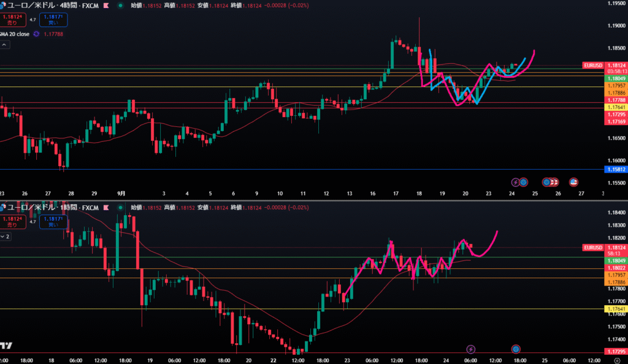Click the green market status dot in top chart
The image size is (628, 364).
point(119,5)
